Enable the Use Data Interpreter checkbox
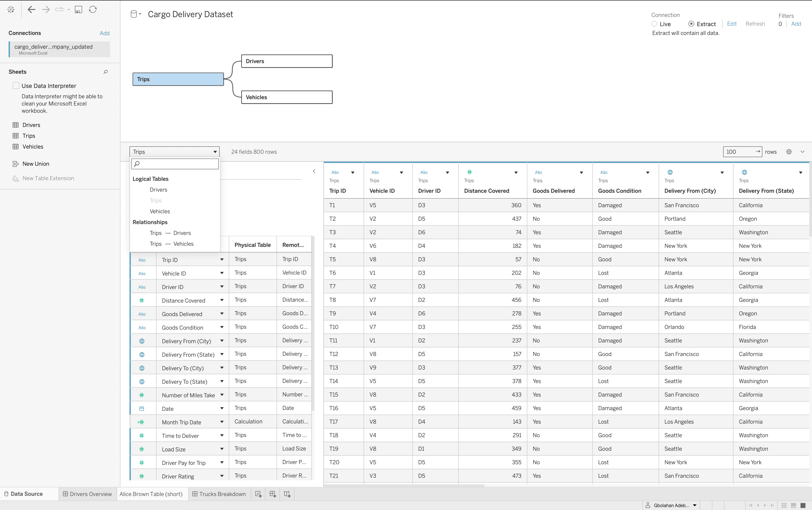This screenshot has width=812, height=510. pyautogui.click(x=16, y=86)
